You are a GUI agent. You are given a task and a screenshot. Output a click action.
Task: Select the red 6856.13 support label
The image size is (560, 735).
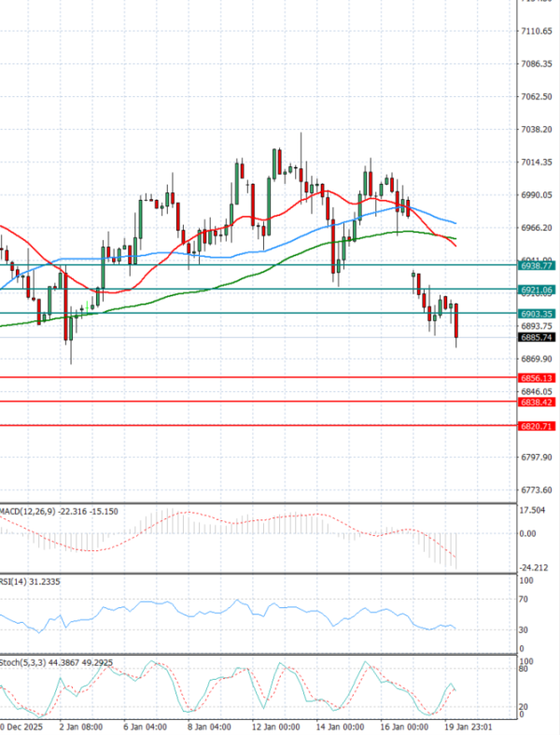[x=537, y=378]
